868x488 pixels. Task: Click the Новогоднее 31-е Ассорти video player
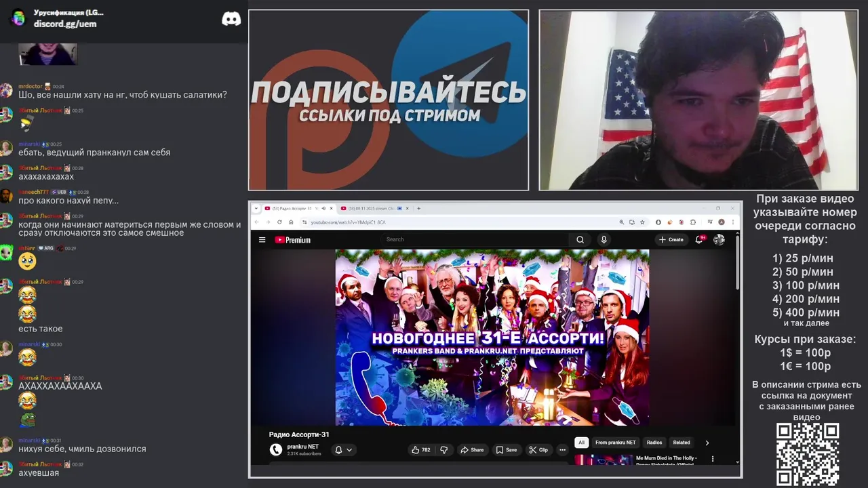(x=492, y=338)
